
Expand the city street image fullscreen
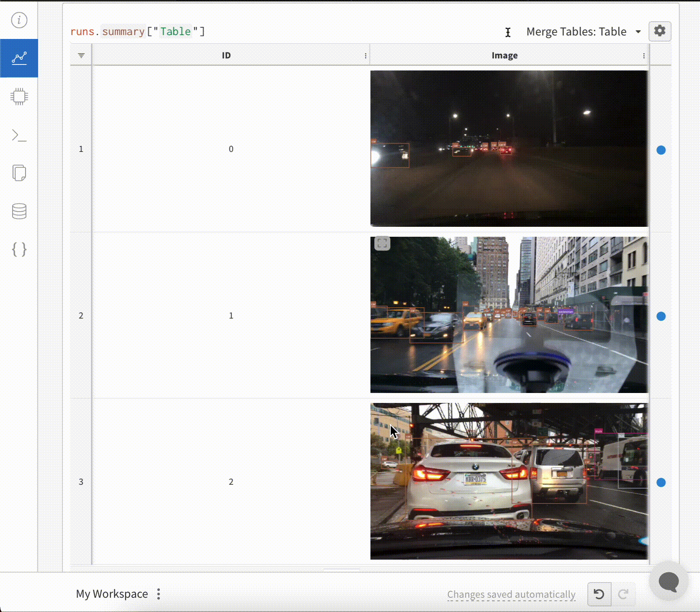point(382,244)
